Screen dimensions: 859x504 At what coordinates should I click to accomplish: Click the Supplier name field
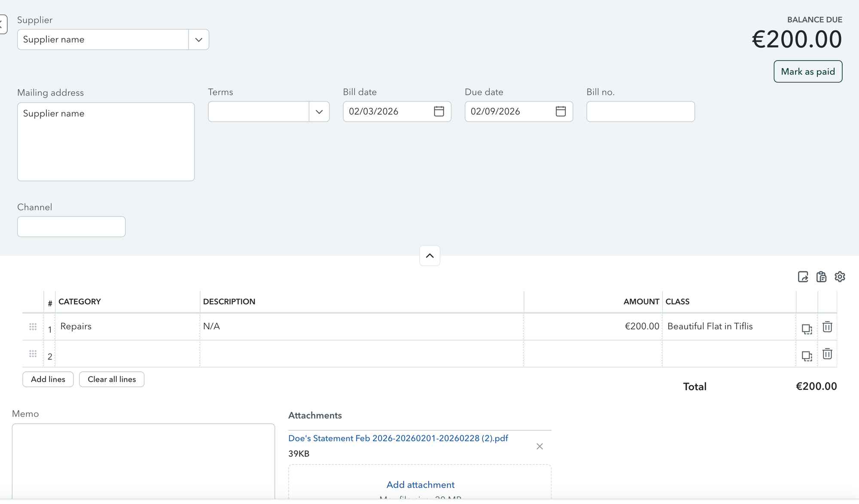[103, 39]
